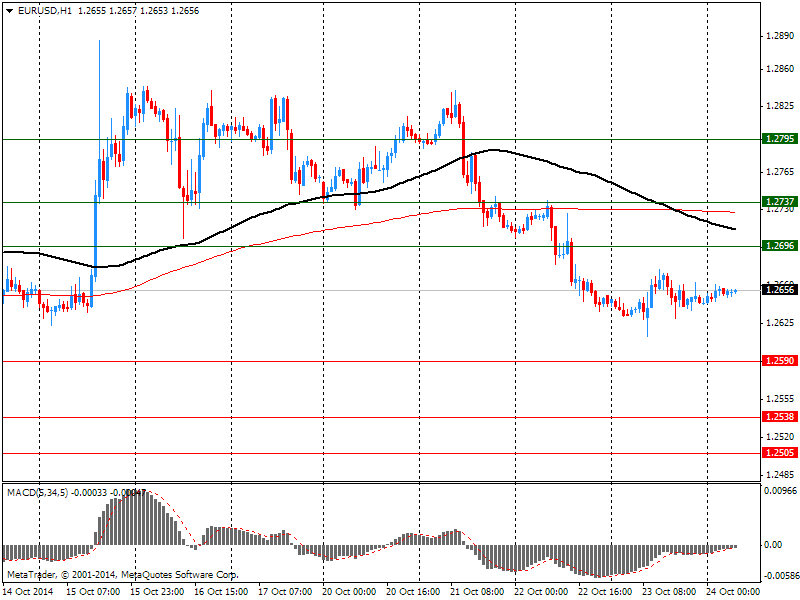Image resolution: width=800 pixels, height=600 pixels.
Task: Click the 1.2765 price scale value
Action: click(x=780, y=172)
